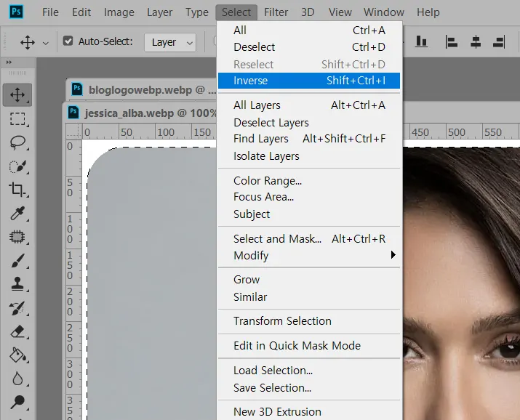Image resolution: width=520 pixels, height=420 pixels.
Task: Select the Lasso tool
Action: [x=17, y=142]
